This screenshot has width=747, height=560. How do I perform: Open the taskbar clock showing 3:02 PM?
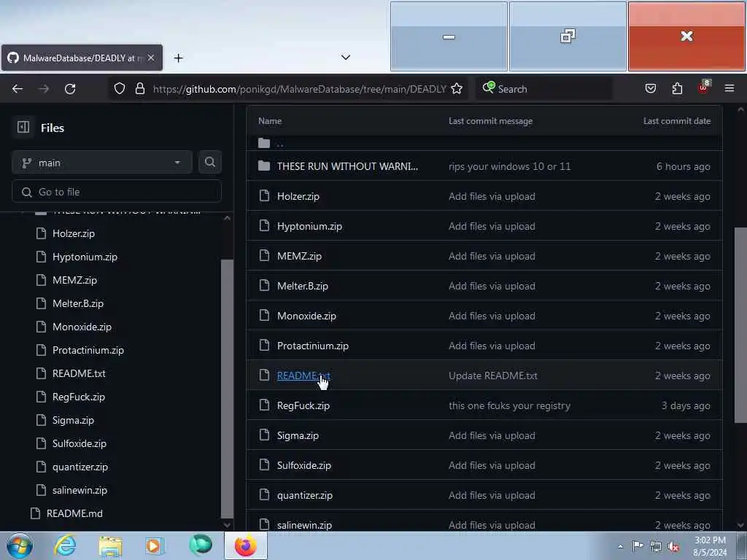point(710,547)
